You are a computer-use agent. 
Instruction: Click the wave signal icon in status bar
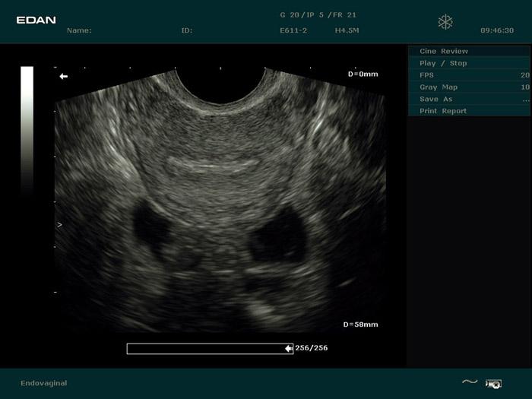(470, 382)
